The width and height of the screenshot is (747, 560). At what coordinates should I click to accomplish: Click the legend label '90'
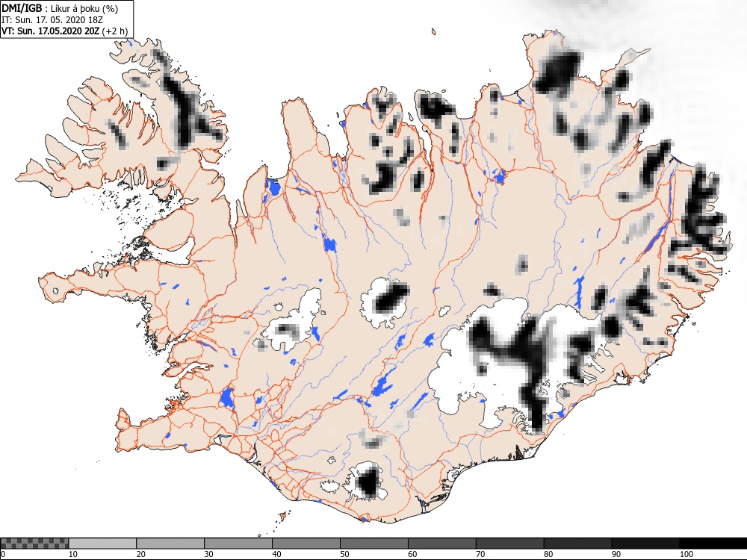coord(616,554)
